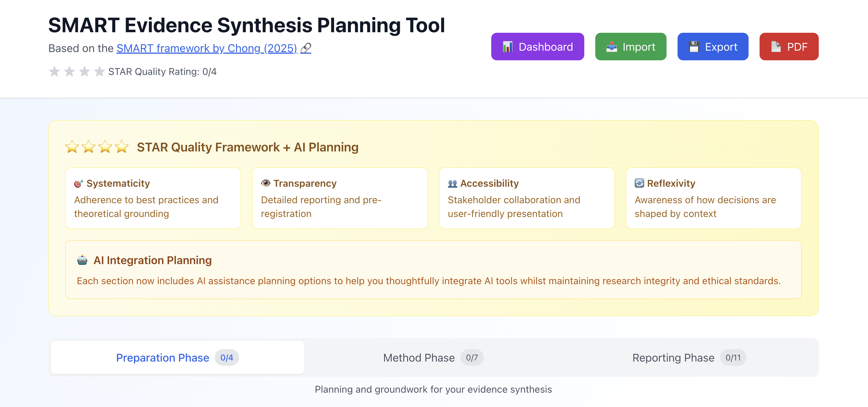Open the Method Phase tab
The width and height of the screenshot is (868, 407).
pos(419,357)
